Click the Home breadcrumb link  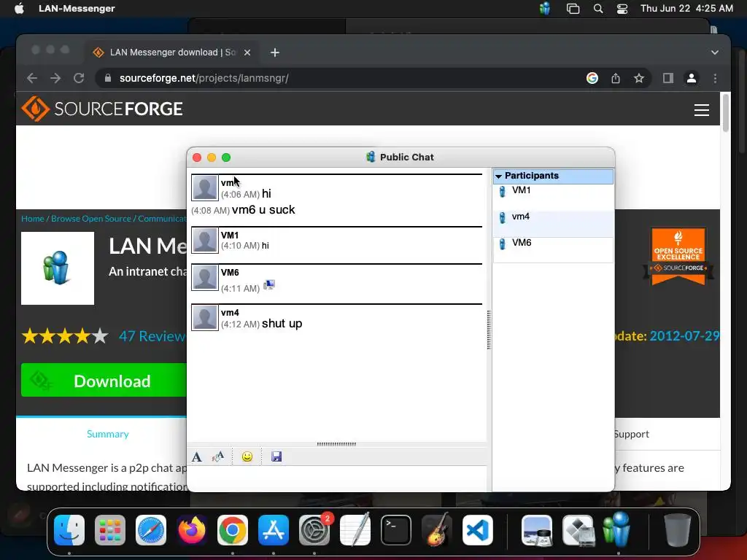(x=32, y=219)
